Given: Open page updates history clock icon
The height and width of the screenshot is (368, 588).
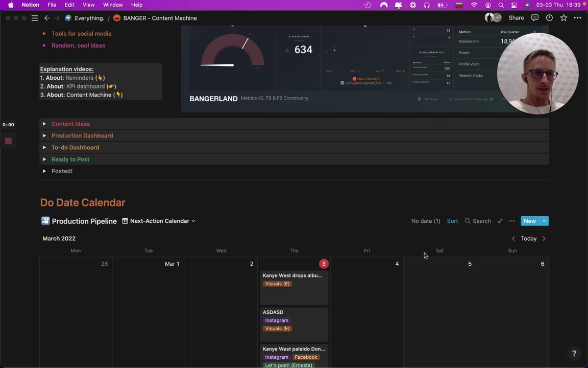Looking at the screenshot, I should (549, 18).
